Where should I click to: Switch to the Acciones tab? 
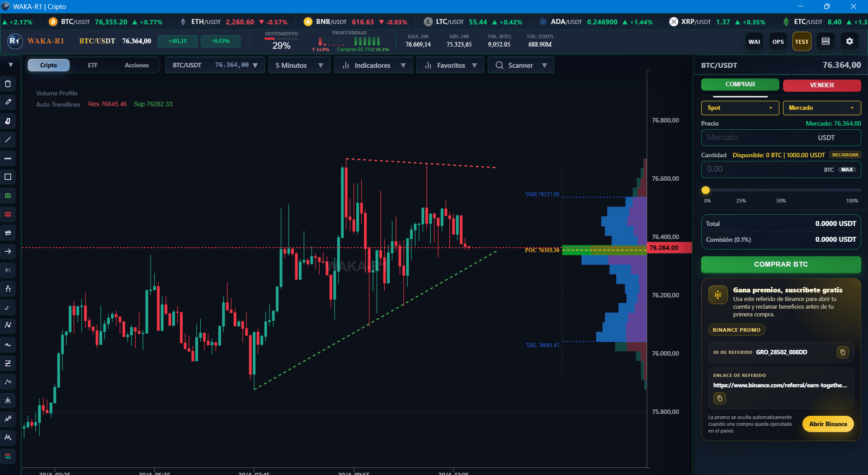pyautogui.click(x=137, y=65)
